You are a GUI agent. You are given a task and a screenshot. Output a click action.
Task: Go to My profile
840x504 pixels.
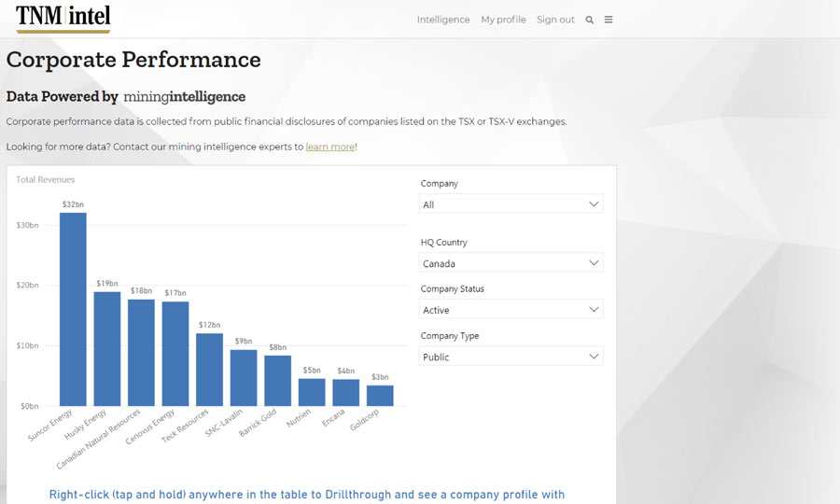point(503,20)
